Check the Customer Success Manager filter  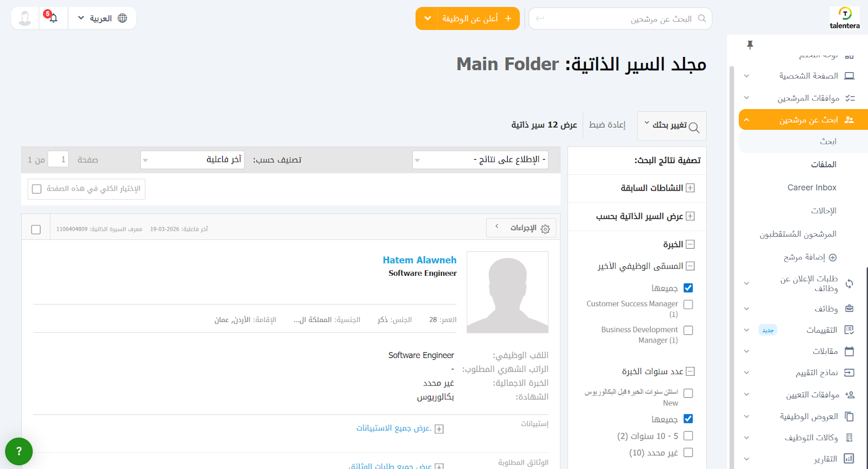(x=688, y=305)
